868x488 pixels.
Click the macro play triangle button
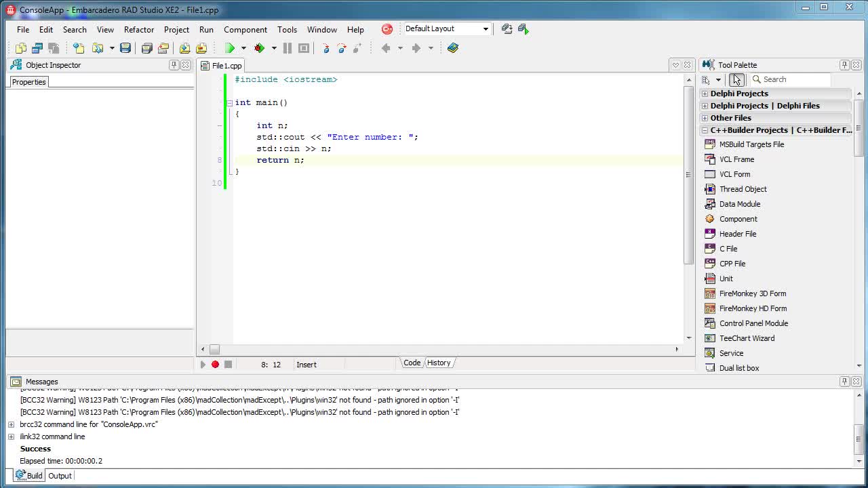[x=202, y=365]
